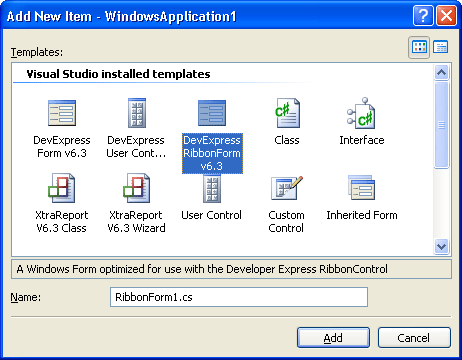Click the 'User Control' label text

[212, 215]
